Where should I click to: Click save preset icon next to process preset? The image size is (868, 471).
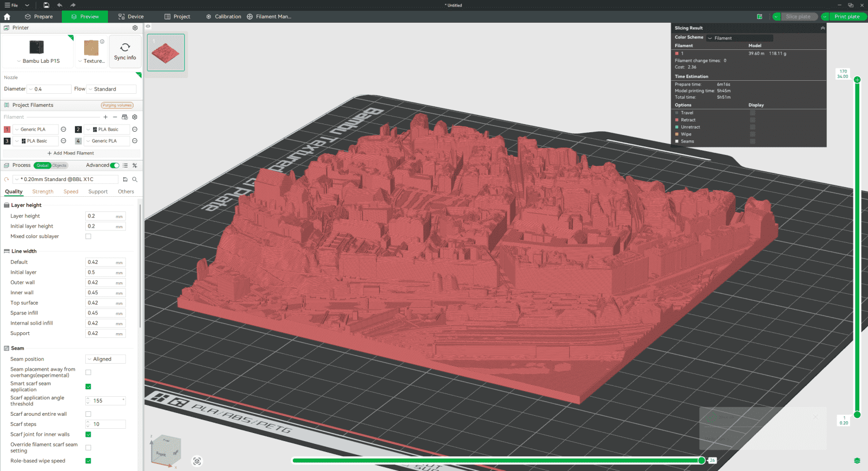(125, 179)
